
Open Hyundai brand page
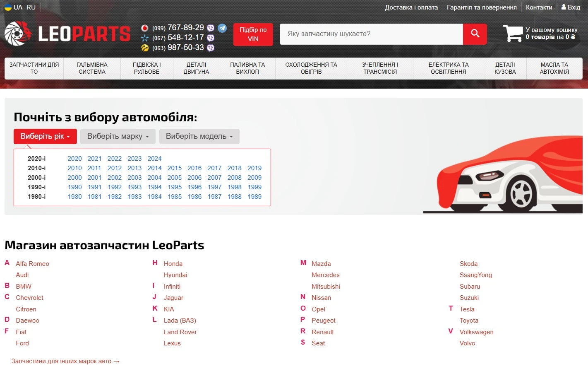[175, 275]
